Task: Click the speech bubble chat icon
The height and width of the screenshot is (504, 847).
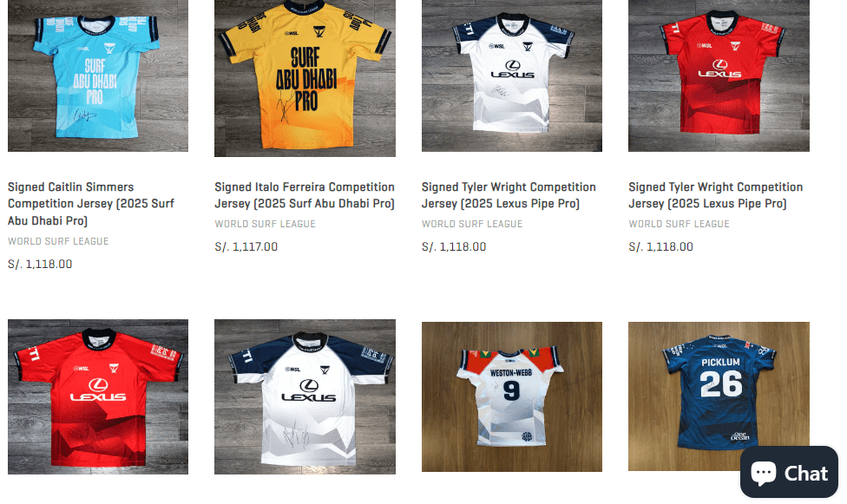Action: click(764, 474)
